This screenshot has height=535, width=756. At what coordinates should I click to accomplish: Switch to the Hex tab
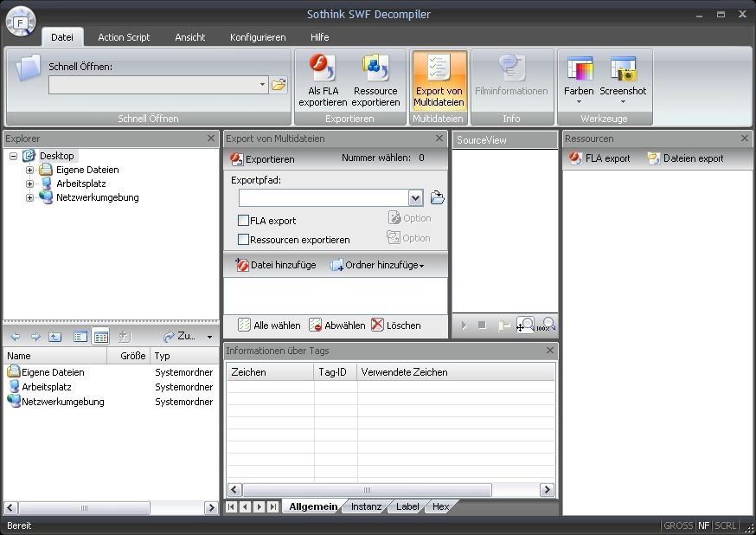click(x=440, y=506)
